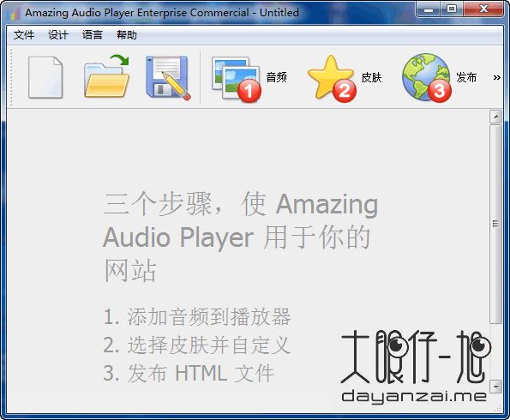Viewport: 510px width, 420px height.
Task: Open a project with the folder icon
Action: click(x=106, y=77)
